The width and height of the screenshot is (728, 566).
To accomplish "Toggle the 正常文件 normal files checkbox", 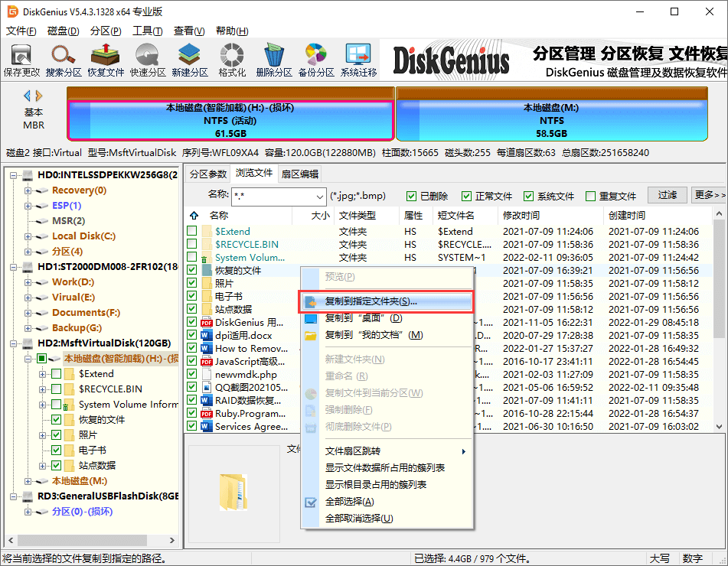I will tap(467, 197).
